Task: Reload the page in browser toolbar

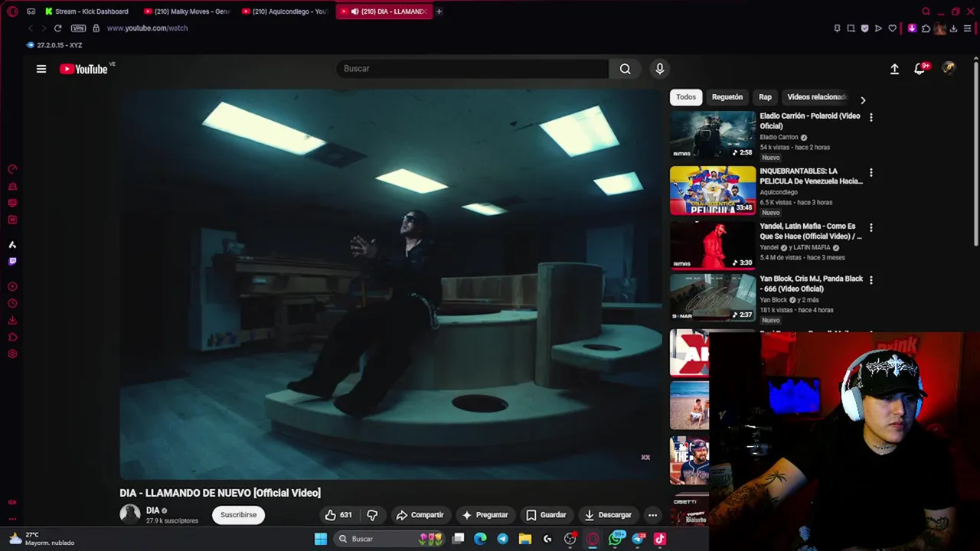Action: click(x=57, y=28)
